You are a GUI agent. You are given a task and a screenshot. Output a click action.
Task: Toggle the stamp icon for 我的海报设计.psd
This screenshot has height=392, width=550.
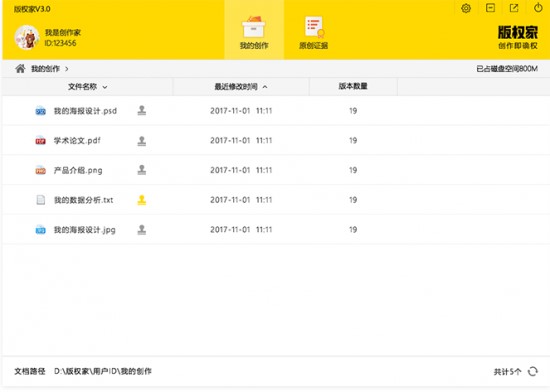(142, 110)
